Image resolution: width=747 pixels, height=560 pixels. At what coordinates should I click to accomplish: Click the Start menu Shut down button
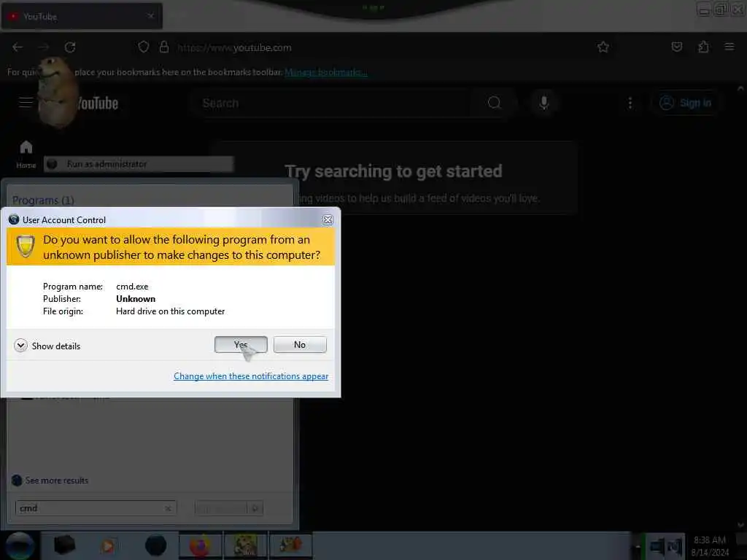click(221, 508)
